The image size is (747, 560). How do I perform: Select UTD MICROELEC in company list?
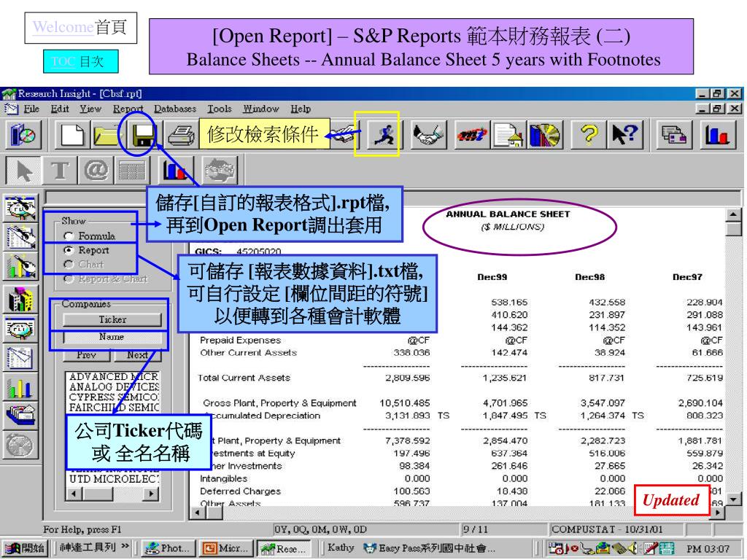coord(114,479)
